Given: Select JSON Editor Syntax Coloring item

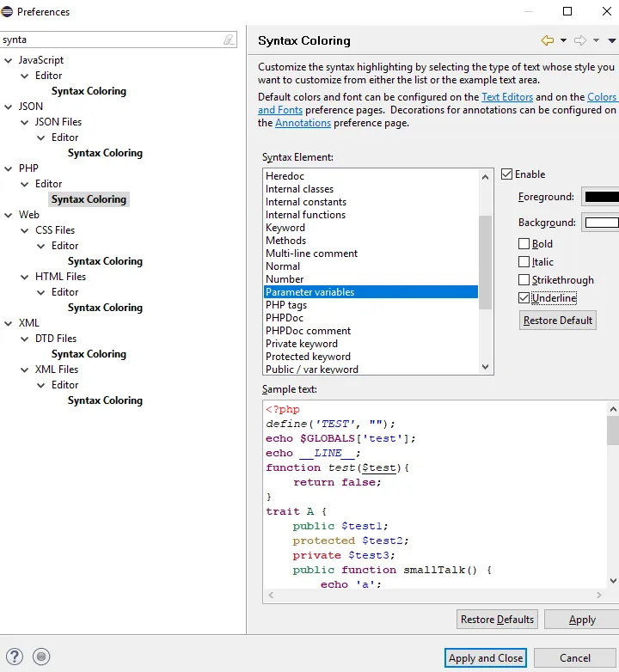Looking at the screenshot, I should click(105, 153).
